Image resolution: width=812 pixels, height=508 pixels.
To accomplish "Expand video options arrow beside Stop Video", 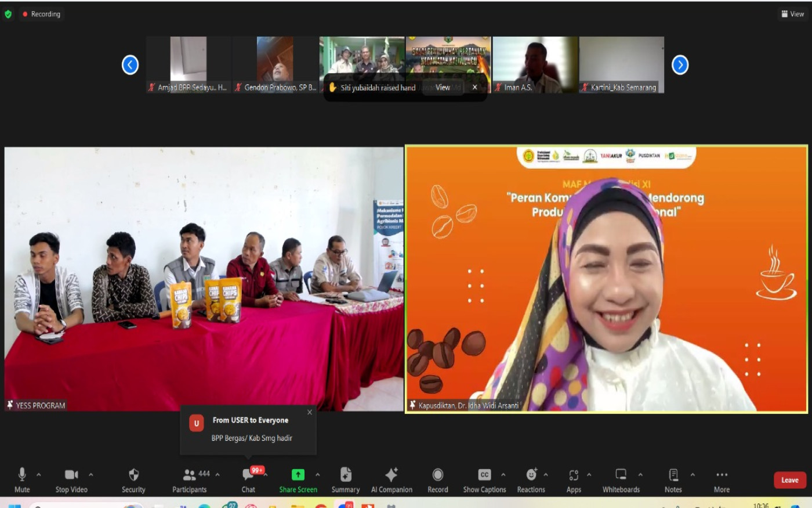I will pyautogui.click(x=91, y=474).
